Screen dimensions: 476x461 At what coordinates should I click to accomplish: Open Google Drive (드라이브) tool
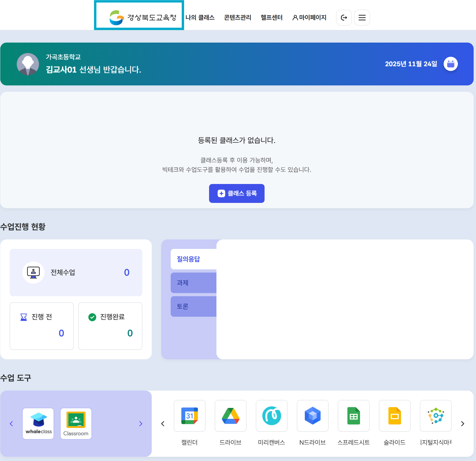point(230,416)
